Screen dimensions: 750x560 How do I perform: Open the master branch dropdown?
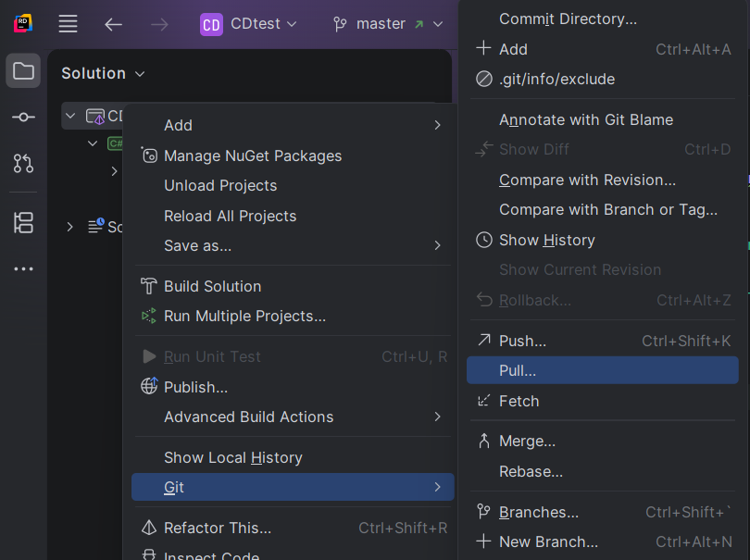click(400, 23)
